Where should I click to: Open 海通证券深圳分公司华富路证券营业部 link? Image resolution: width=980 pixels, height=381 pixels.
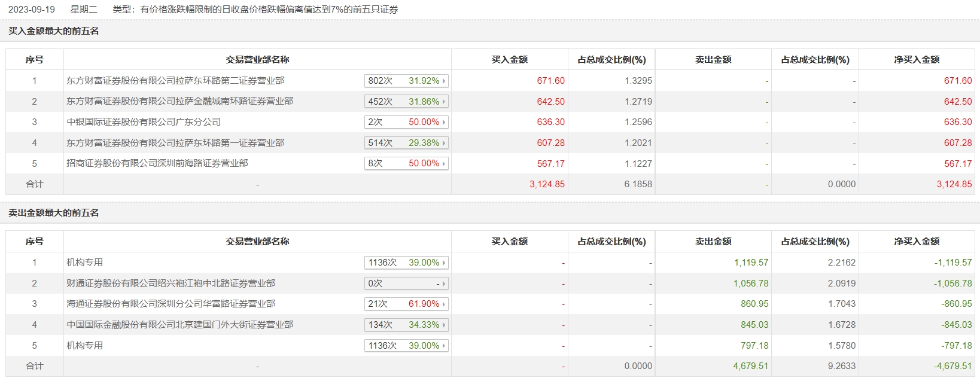[171, 304]
